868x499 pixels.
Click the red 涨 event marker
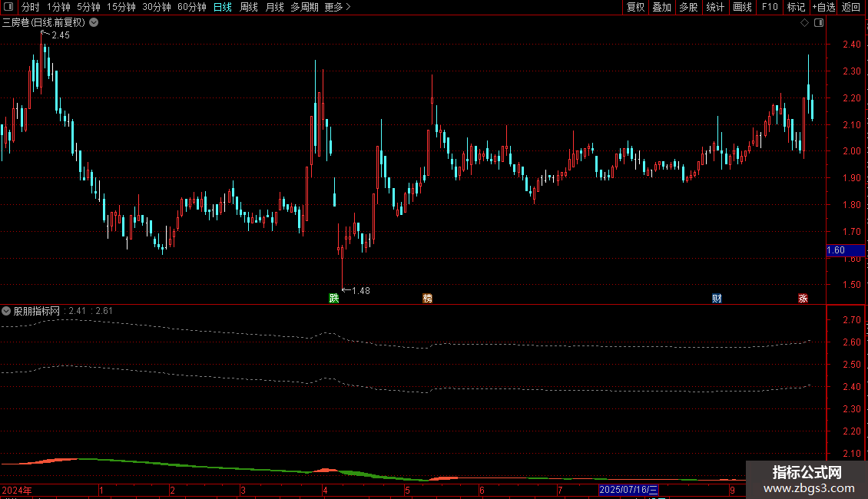803,298
